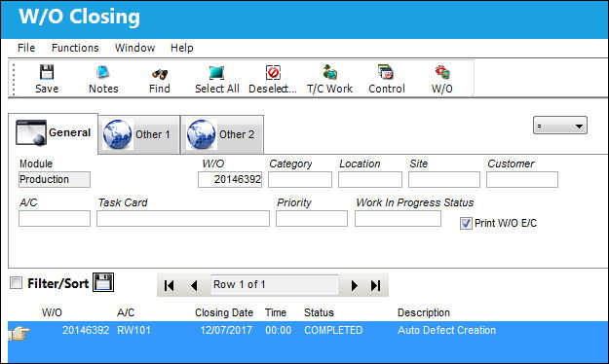Click the 12/07/2017 closing date cell
This screenshot has width=609, height=364.
click(226, 330)
